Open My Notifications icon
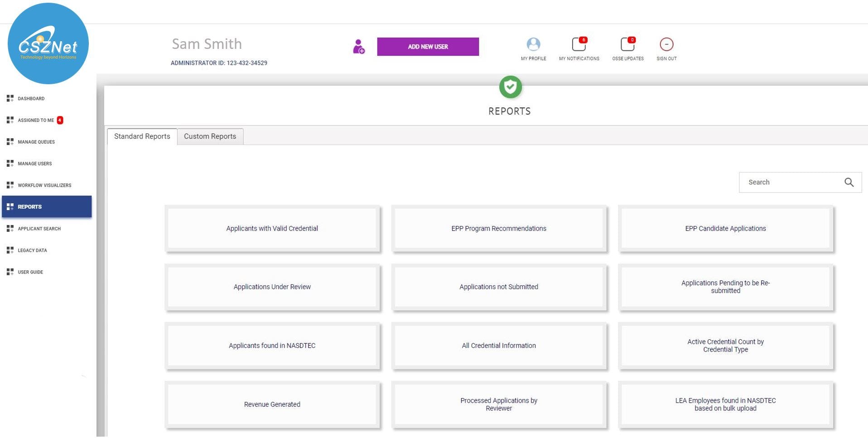This screenshot has width=868, height=438. pyautogui.click(x=579, y=44)
